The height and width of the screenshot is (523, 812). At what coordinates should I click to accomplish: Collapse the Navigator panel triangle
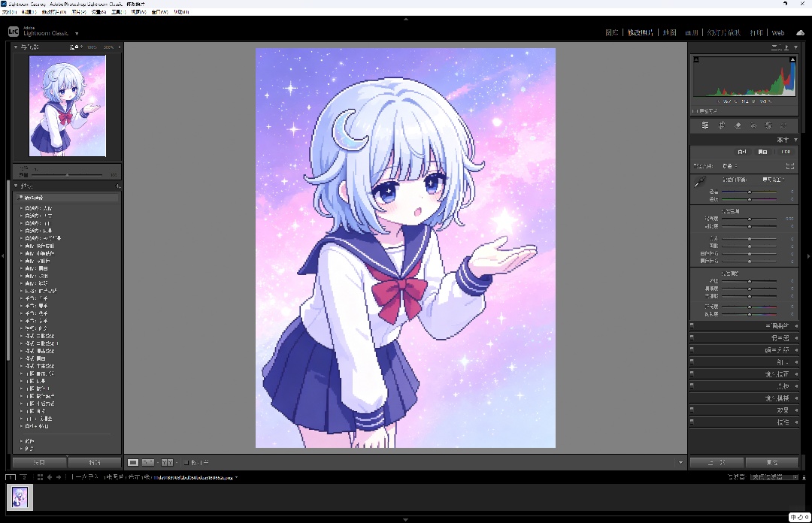pyautogui.click(x=16, y=47)
